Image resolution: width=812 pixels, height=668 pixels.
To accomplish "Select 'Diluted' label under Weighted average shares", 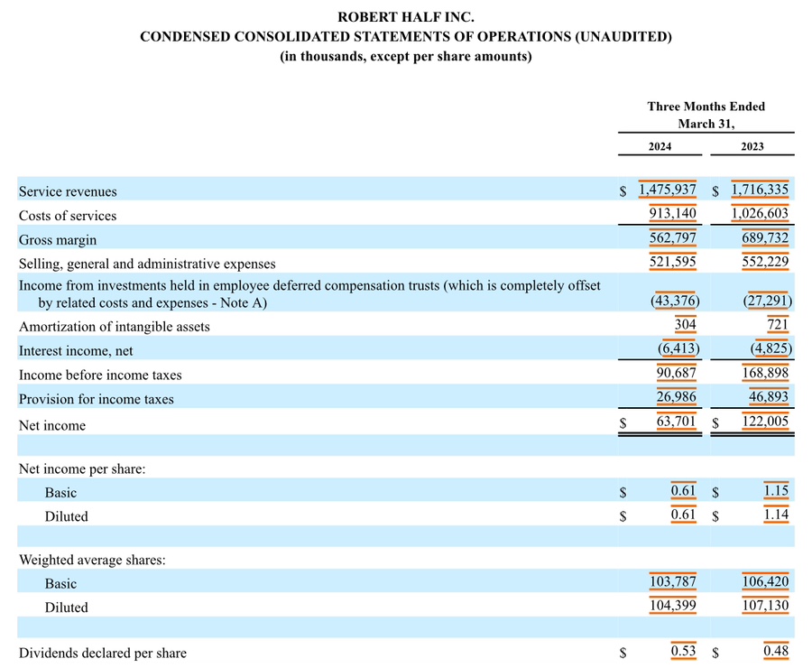I will click(x=66, y=608).
